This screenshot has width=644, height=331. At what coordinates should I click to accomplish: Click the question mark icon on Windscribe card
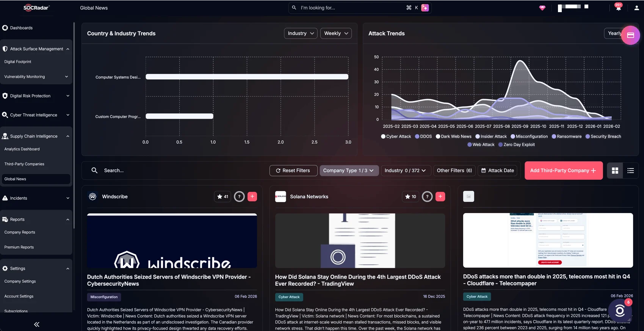(x=239, y=196)
